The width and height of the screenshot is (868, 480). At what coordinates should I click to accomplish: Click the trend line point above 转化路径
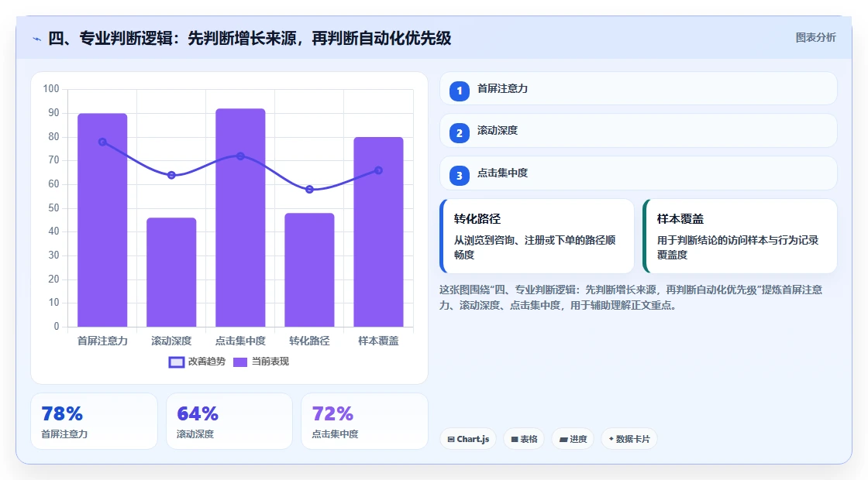pyautogui.click(x=309, y=190)
